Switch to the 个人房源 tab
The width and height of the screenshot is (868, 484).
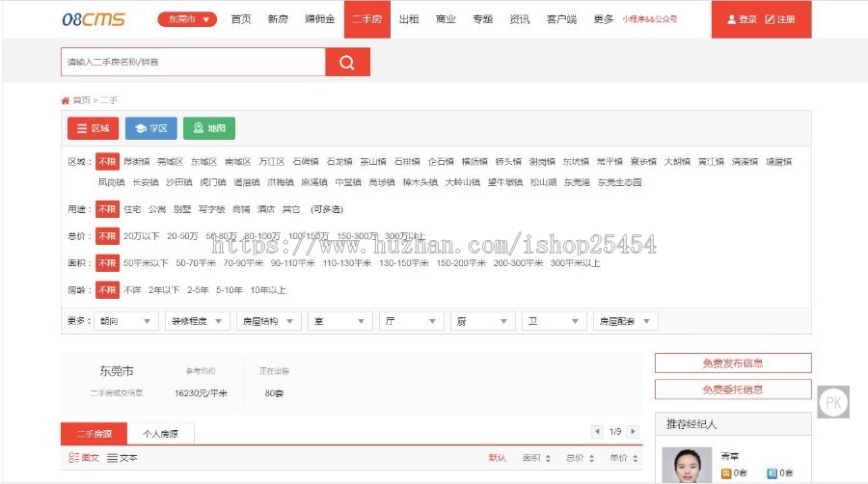click(160, 434)
